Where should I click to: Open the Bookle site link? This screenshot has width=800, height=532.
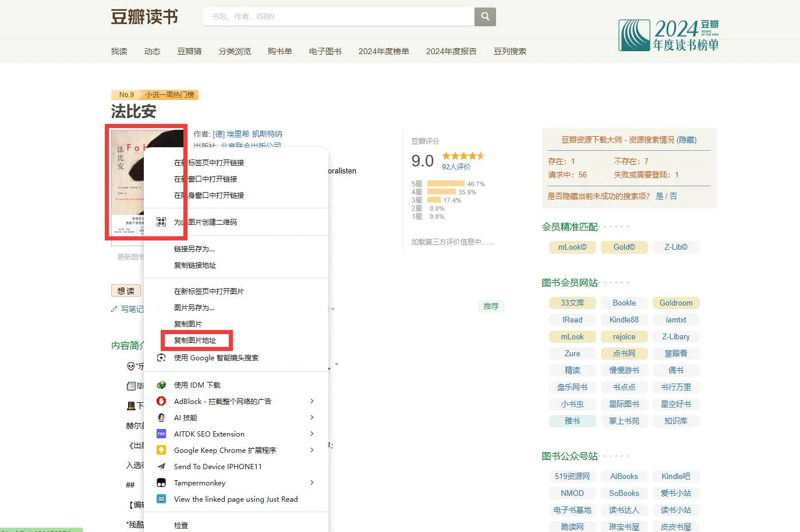[x=624, y=303]
